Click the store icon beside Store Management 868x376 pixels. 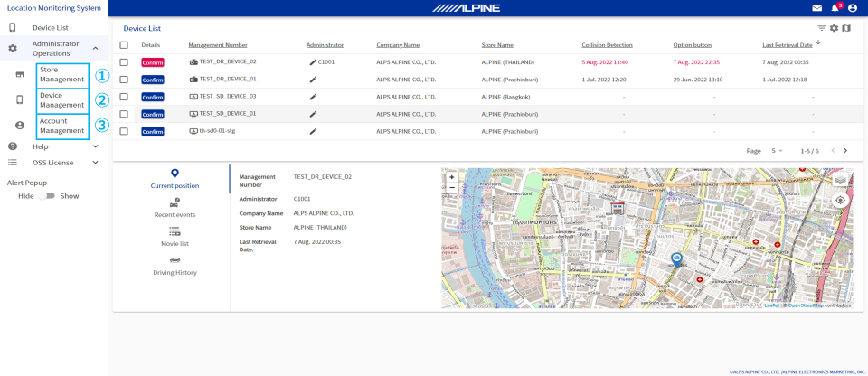[19, 74]
